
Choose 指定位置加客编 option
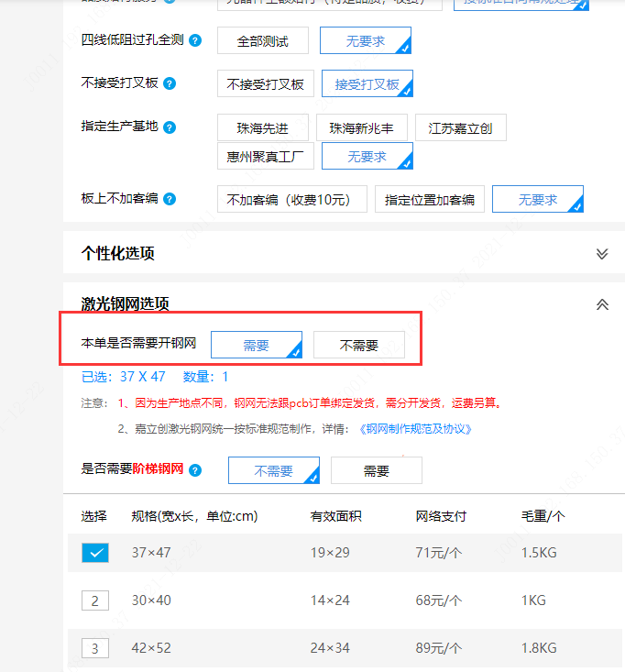click(x=429, y=200)
